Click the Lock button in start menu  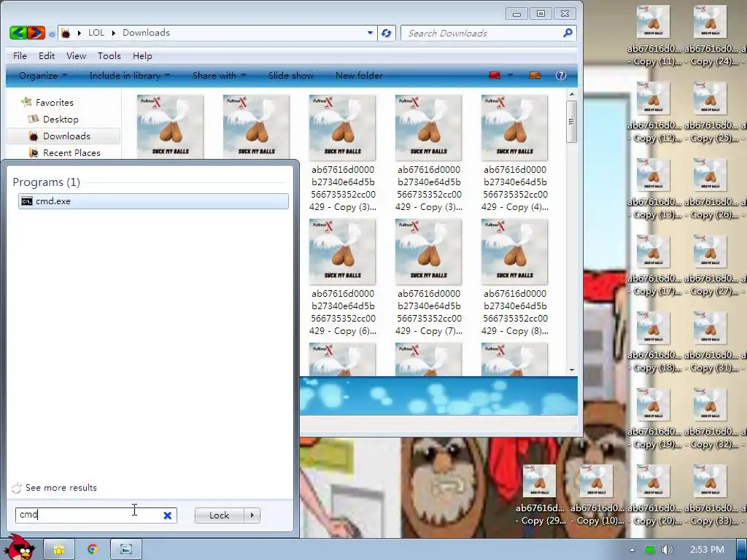tap(219, 516)
